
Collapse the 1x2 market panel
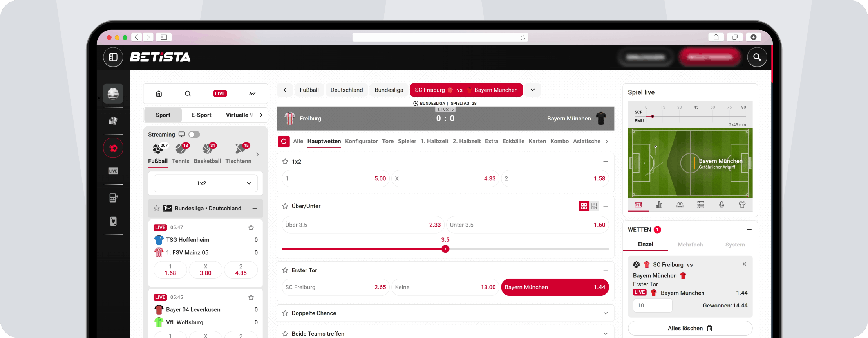click(x=606, y=162)
